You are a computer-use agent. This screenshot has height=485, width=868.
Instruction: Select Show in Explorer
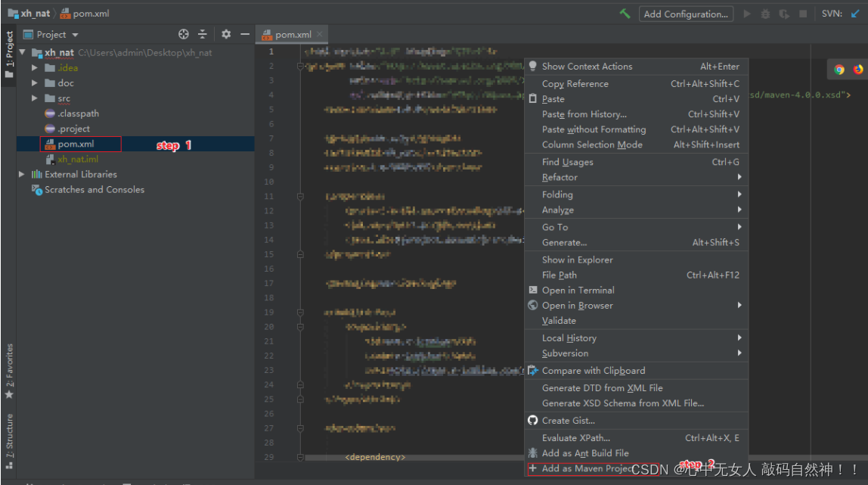click(636, 260)
